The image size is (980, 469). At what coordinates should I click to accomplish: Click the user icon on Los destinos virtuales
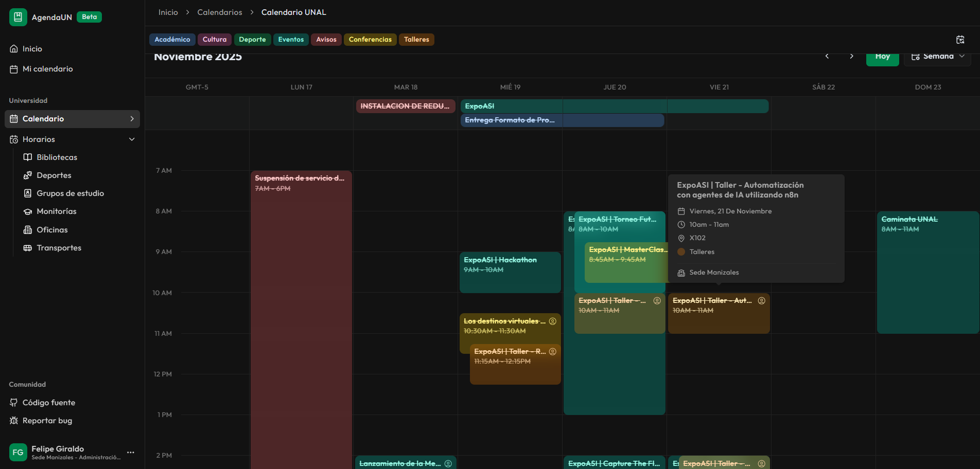click(x=553, y=321)
